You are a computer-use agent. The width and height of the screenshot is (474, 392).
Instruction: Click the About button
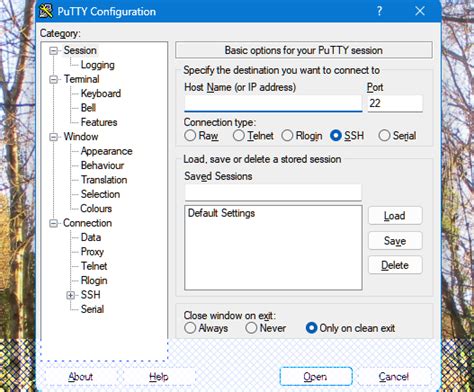click(81, 377)
